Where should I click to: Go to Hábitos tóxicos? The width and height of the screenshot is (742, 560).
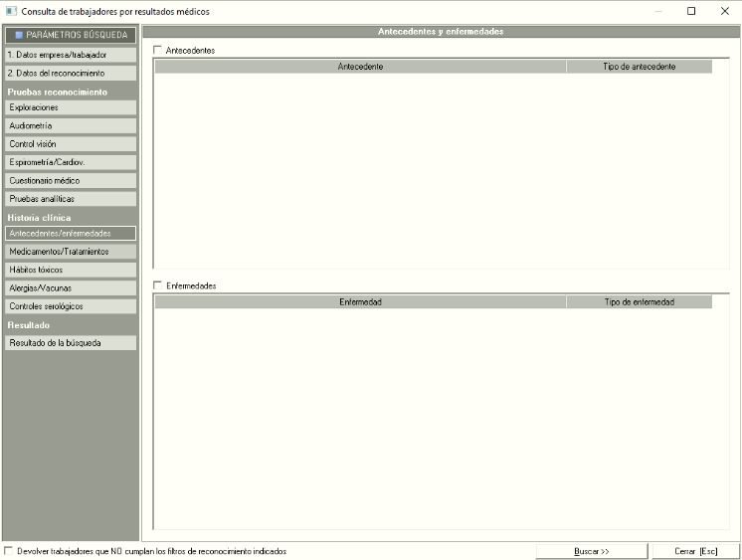[70, 270]
